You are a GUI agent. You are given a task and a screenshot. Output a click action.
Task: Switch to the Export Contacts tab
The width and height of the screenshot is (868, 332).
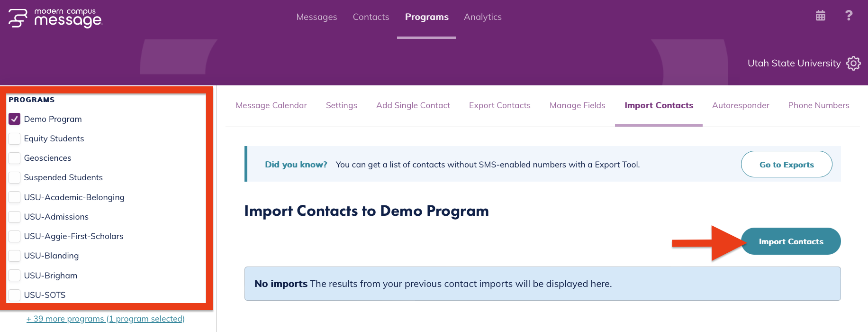[x=499, y=105]
